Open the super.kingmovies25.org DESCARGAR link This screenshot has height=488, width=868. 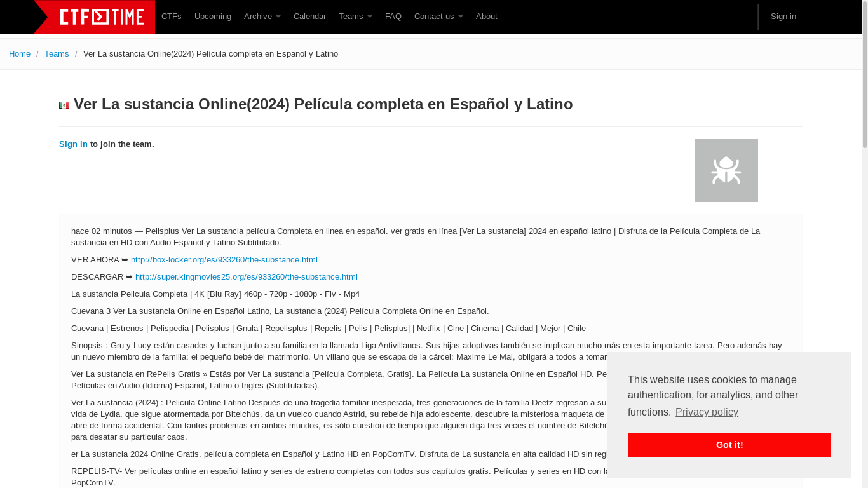point(247,277)
